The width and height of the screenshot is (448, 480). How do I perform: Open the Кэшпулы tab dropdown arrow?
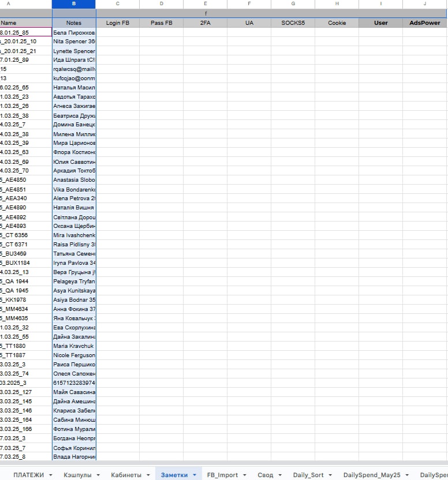coord(99,475)
